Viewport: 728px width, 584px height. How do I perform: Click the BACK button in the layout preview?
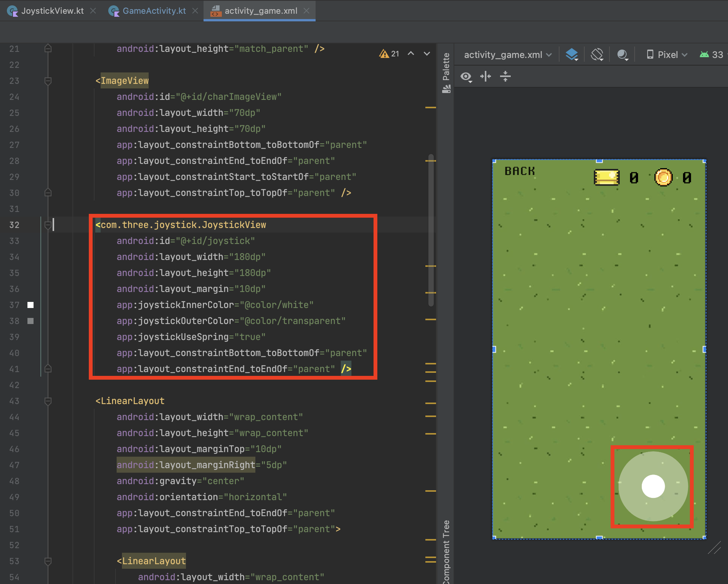click(520, 171)
